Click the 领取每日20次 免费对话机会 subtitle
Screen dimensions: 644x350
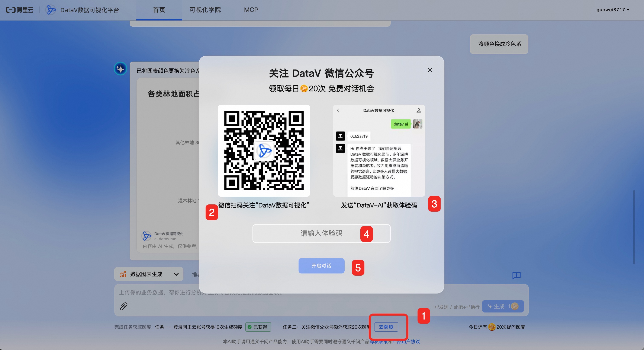point(322,88)
